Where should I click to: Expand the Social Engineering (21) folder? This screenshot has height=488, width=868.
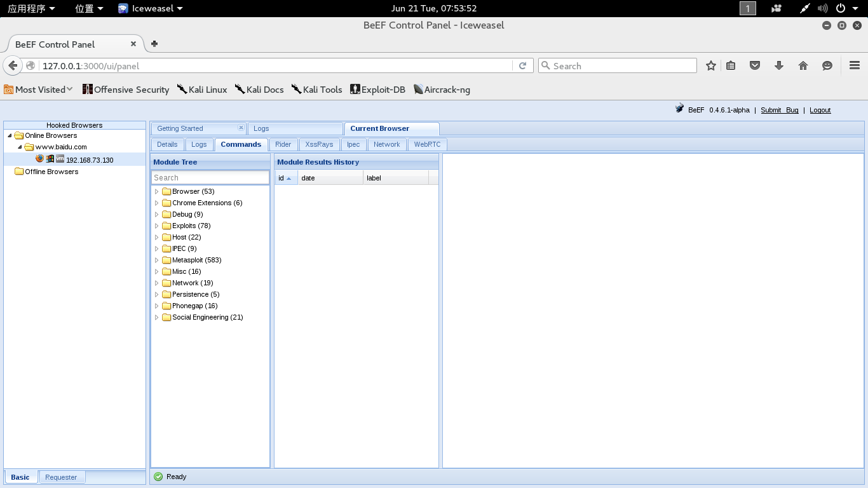157,317
